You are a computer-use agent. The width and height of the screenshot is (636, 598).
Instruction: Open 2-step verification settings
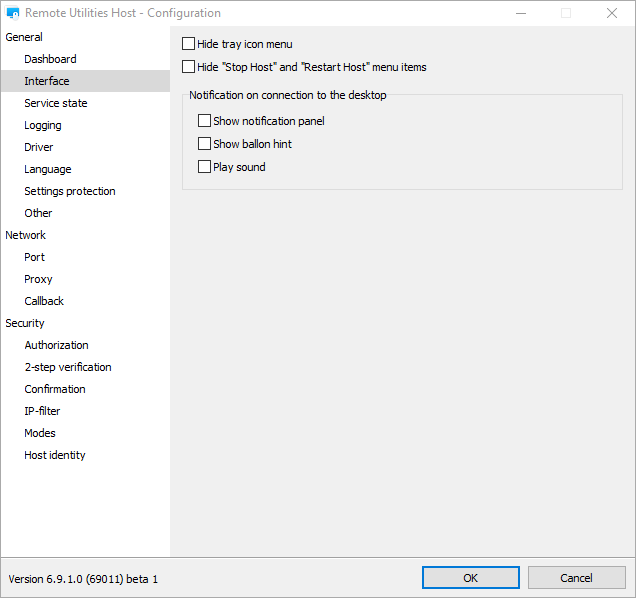(x=68, y=367)
